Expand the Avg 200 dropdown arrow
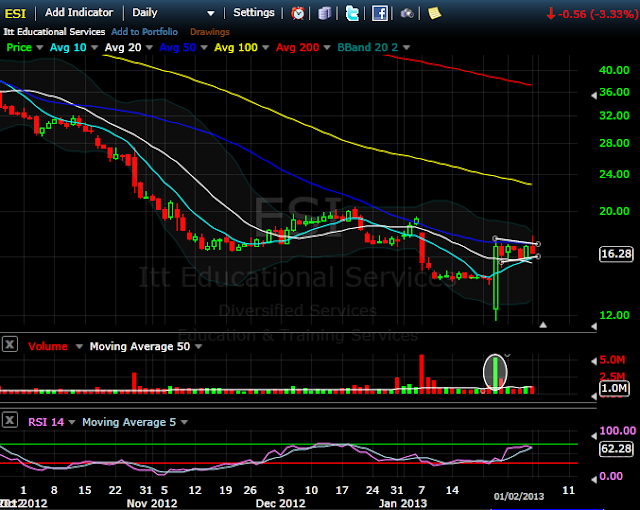This screenshot has height=510, width=640. 327,48
